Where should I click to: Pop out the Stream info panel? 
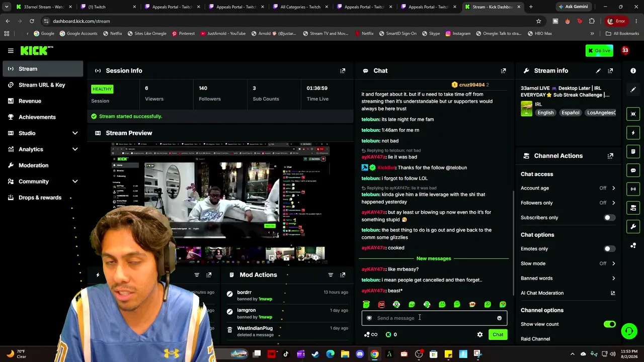(x=610, y=71)
